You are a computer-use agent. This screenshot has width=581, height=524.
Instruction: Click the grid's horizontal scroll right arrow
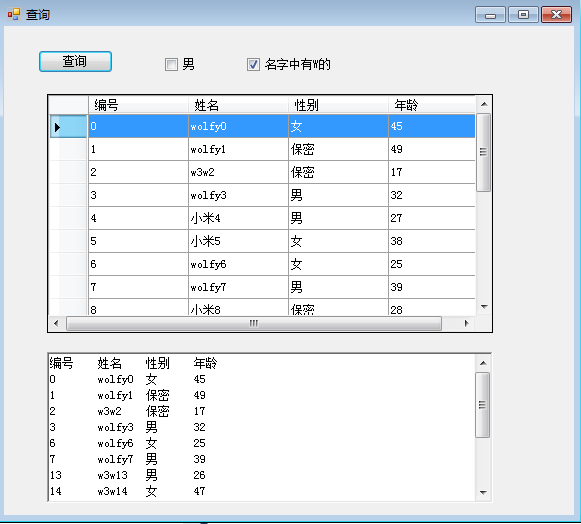pyautogui.click(x=467, y=324)
